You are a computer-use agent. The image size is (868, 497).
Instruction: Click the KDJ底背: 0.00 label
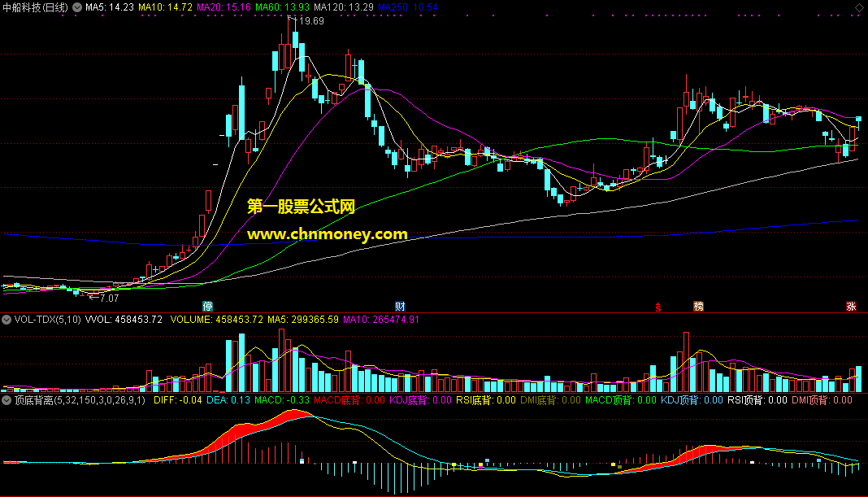(x=421, y=400)
